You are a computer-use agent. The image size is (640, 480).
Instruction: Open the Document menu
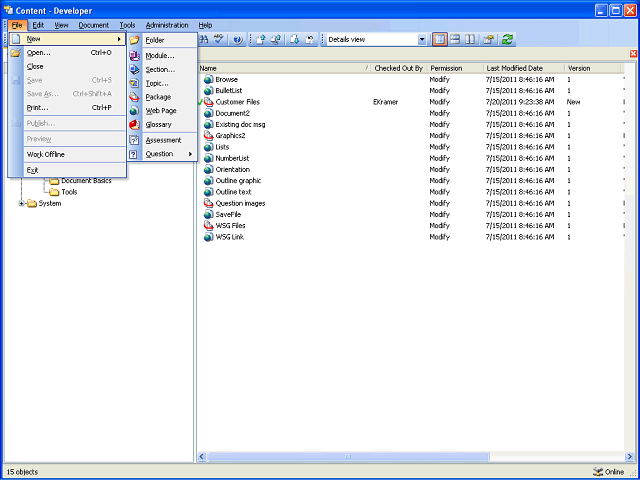click(93, 25)
